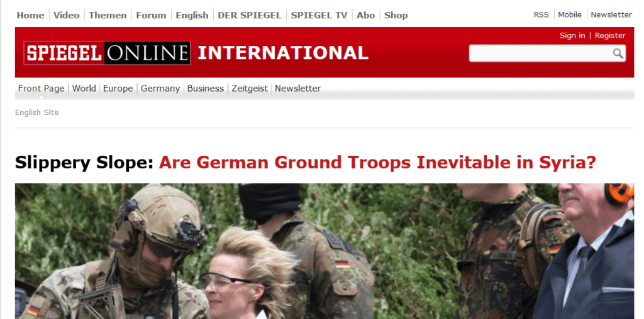Open the RSS feed link

(541, 15)
